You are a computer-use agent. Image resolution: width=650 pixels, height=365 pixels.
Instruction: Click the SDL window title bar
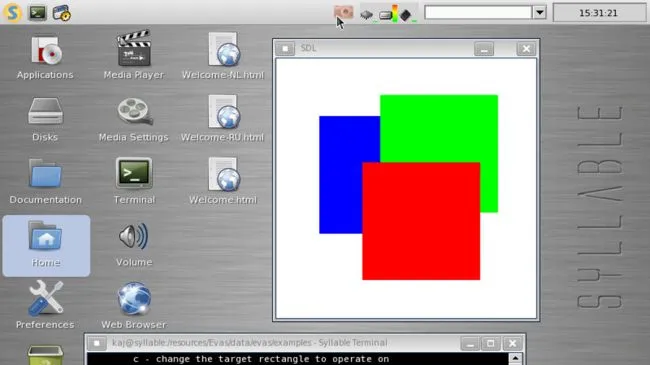(x=384, y=49)
